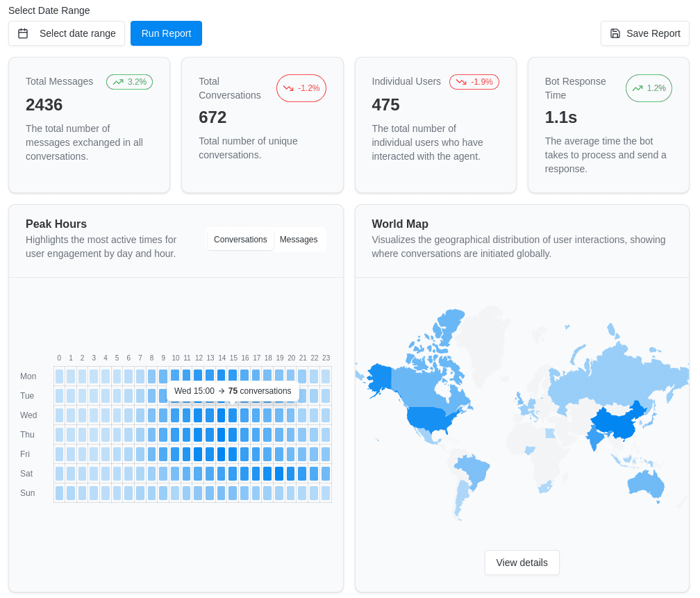Click the upward trend icon on Total Messages

click(118, 82)
